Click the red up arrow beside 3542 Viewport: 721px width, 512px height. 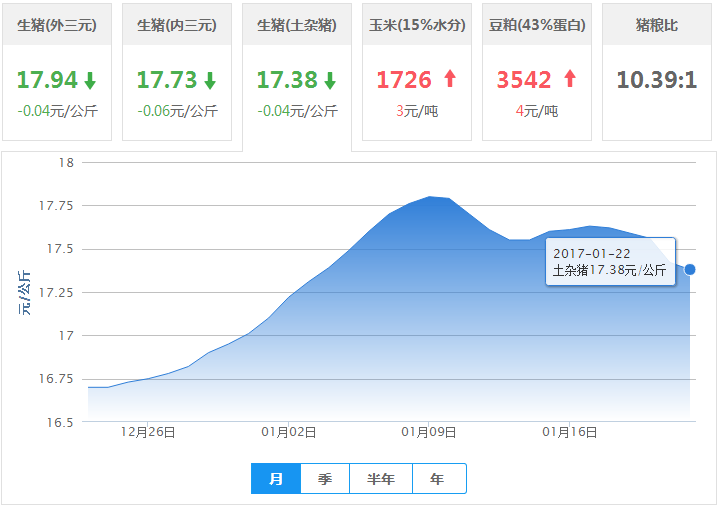(570, 78)
